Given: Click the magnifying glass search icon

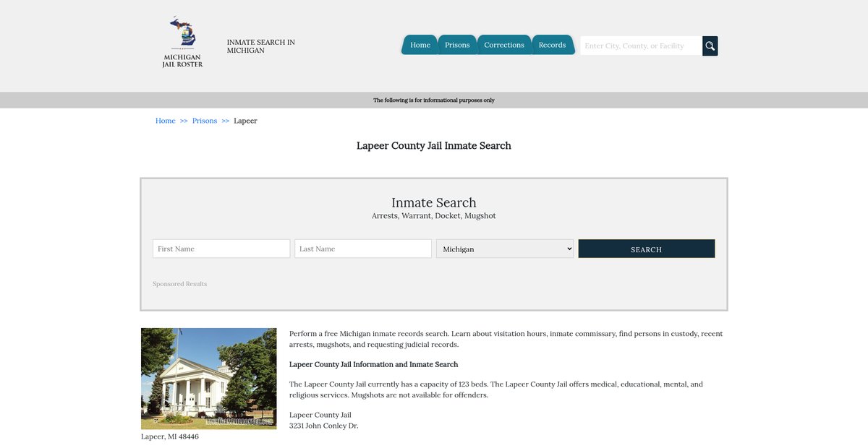Looking at the screenshot, I should pyautogui.click(x=710, y=46).
